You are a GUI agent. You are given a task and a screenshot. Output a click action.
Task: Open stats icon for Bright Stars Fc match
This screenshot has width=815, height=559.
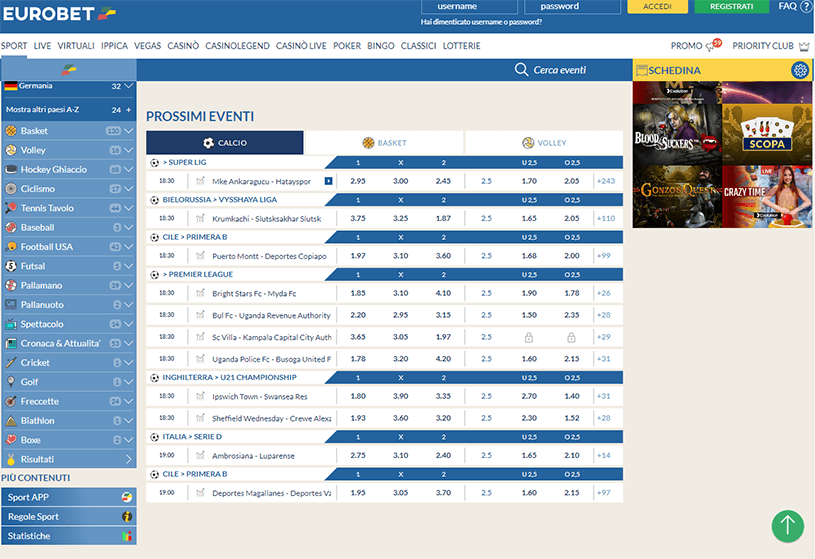click(200, 293)
